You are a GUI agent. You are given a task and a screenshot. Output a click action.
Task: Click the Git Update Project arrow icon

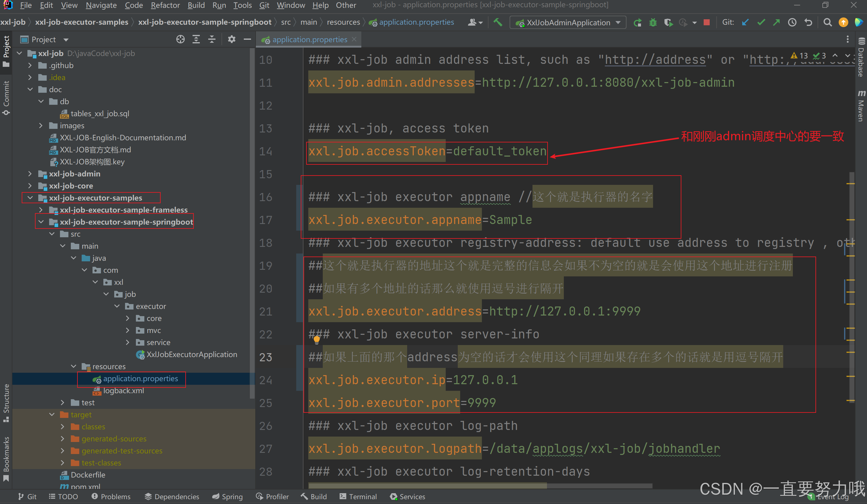coord(745,22)
